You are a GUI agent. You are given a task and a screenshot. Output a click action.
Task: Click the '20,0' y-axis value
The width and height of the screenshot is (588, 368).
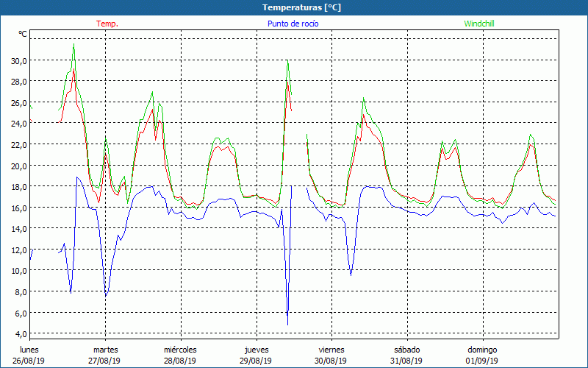(x=19, y=166)
